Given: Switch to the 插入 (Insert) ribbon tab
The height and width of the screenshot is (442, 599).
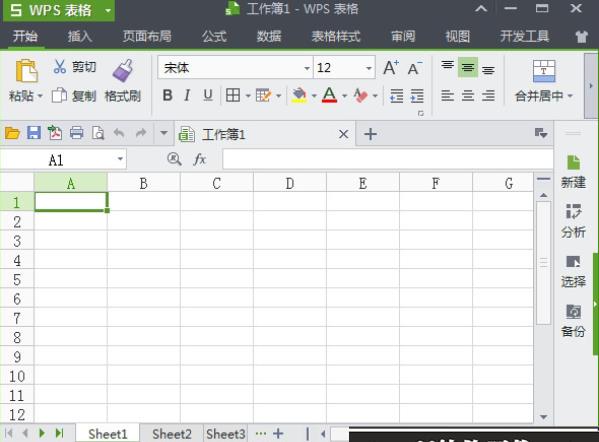Looking at the screenshot, I should pos(80,36).
